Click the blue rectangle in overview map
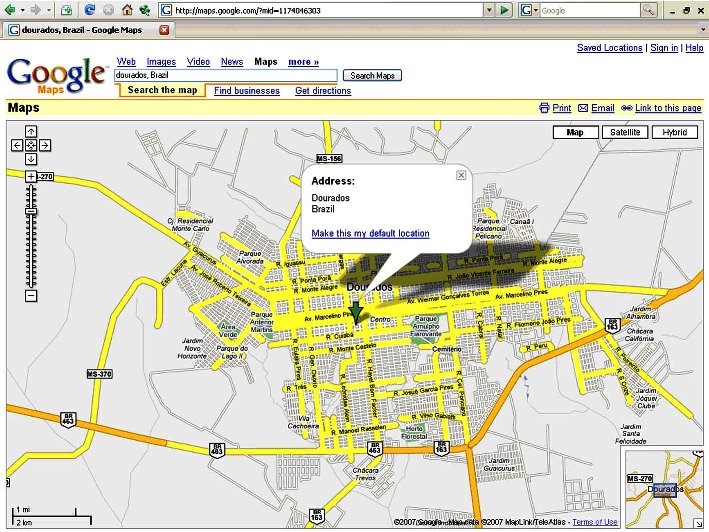Screen dimensions: 709x532 pos(665,490)
